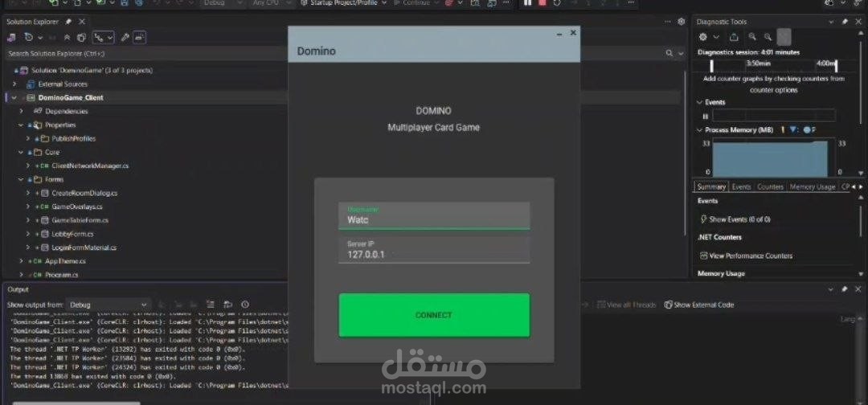Switch to the Counters tab
The width and height of the screenshot is (868, 405).
coord(770,187)
